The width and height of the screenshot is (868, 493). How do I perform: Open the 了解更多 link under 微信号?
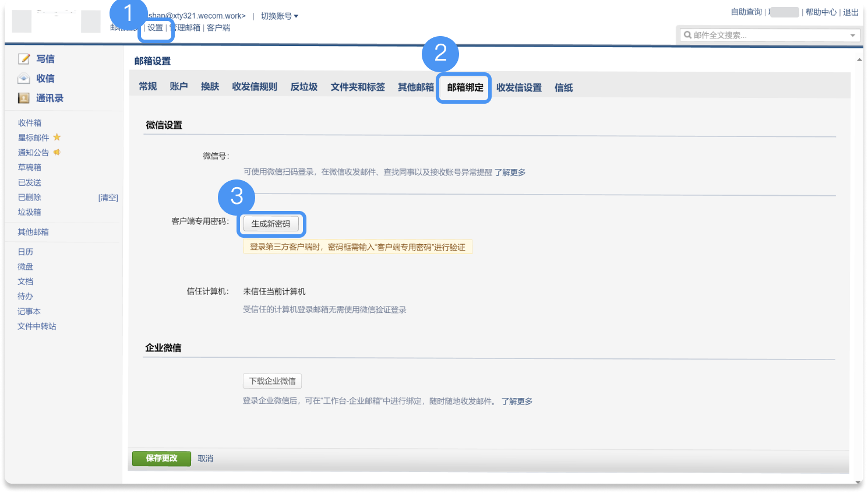(x=511, y=172)
